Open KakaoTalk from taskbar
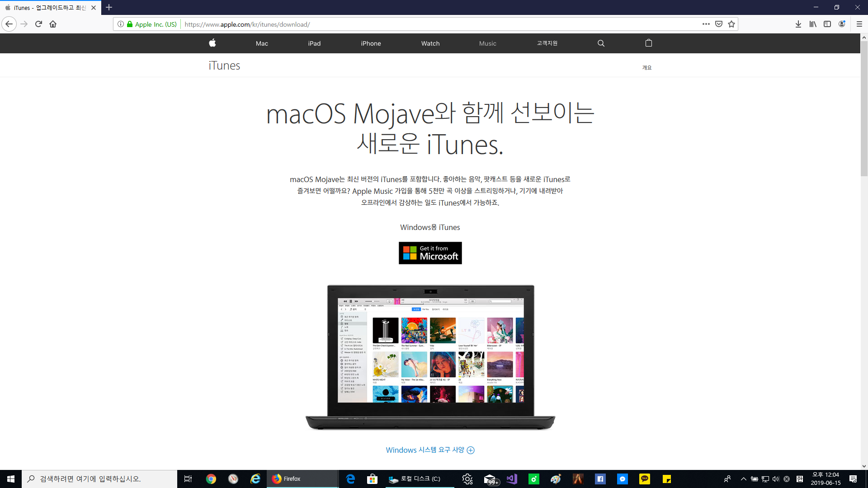Screen dimensions: 868x488 point(645,479)
